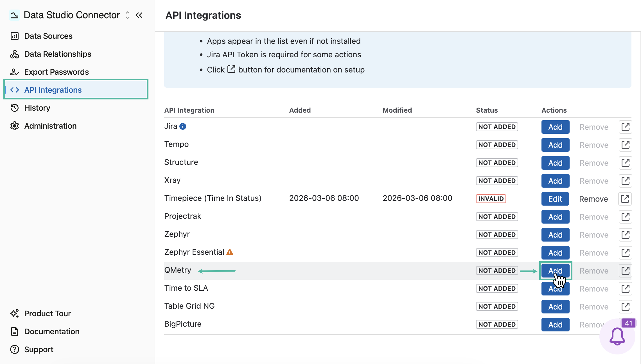Click the Status column header
641x364 pixels.
click(487, 110)
